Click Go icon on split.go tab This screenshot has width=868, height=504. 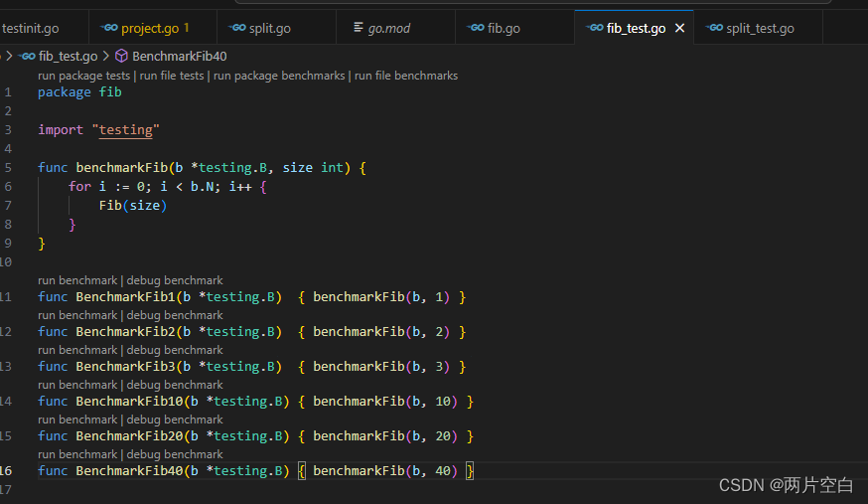click(x=237, y=28)
